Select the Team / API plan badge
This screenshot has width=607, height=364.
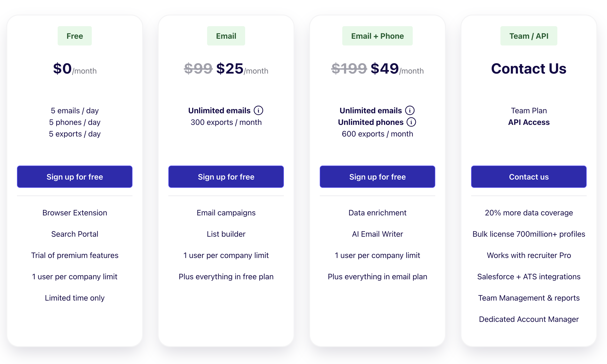529,36
